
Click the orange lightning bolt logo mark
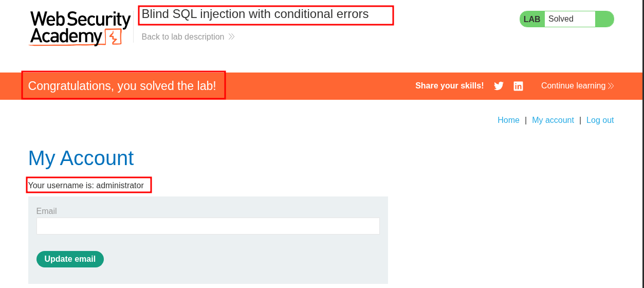coord(113,37)
